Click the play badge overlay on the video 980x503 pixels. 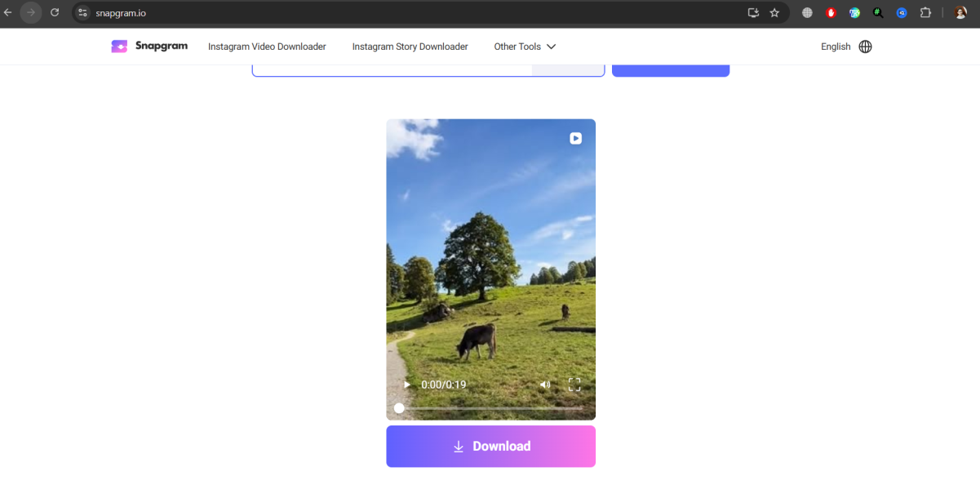coord(576,138)
